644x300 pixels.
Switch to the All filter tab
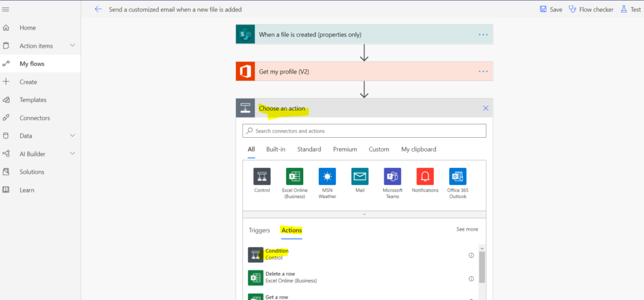coord(252,149)
